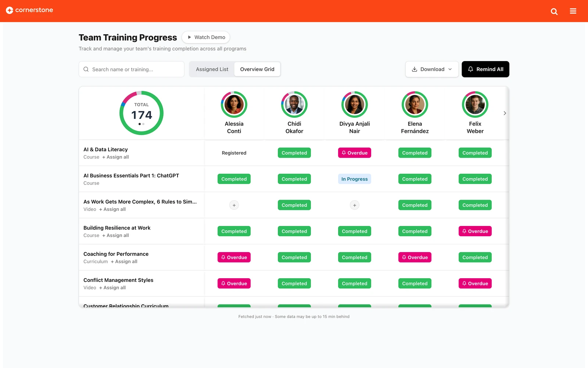
Task: Click Felix's Overdue badge for Building Resilience
Action: [475, 231]
